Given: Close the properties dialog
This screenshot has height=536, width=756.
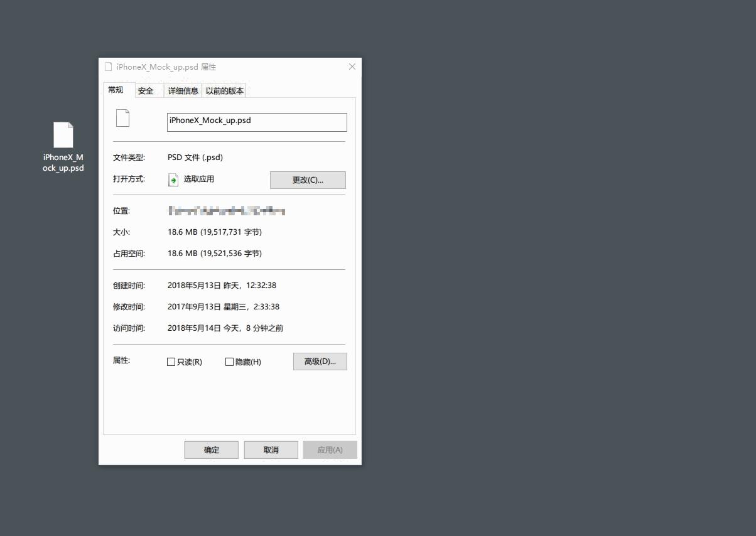Looking at the screenshot, I should pyautogui.click(x=352, y=67).
